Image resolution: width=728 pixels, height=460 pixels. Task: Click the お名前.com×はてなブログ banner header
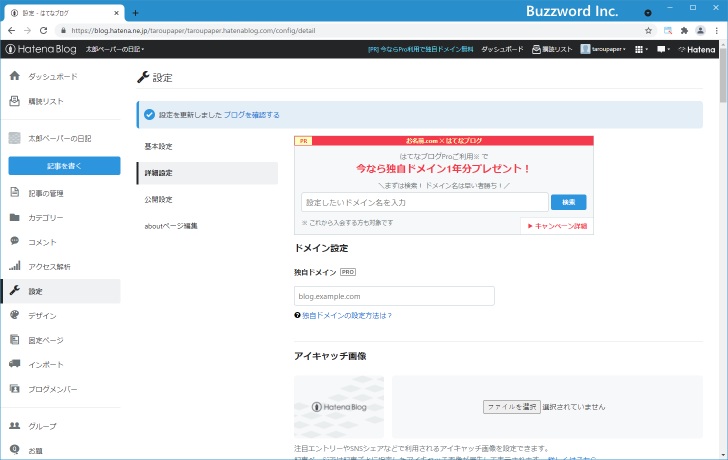point(444,141)
